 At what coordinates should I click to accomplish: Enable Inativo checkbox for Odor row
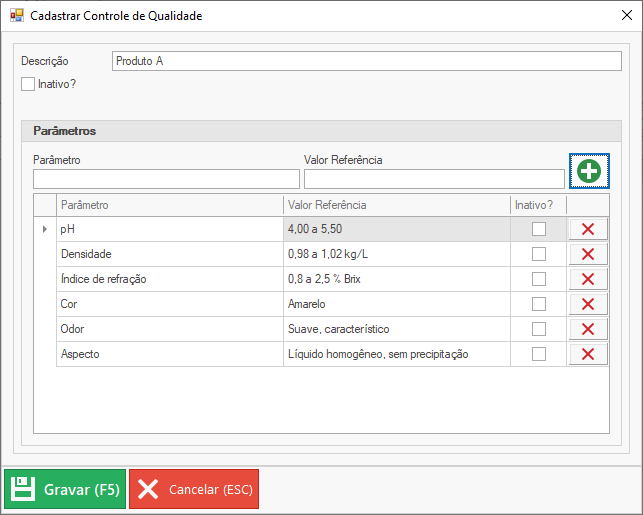(539, 329)
